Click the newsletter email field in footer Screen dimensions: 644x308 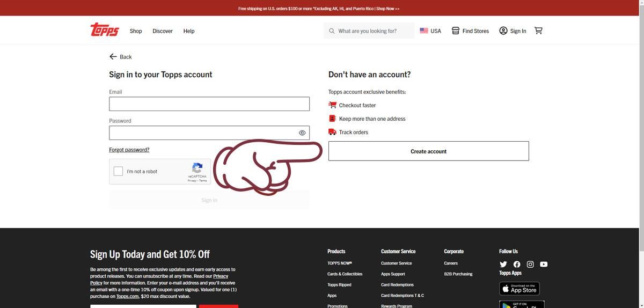(143, 306)
